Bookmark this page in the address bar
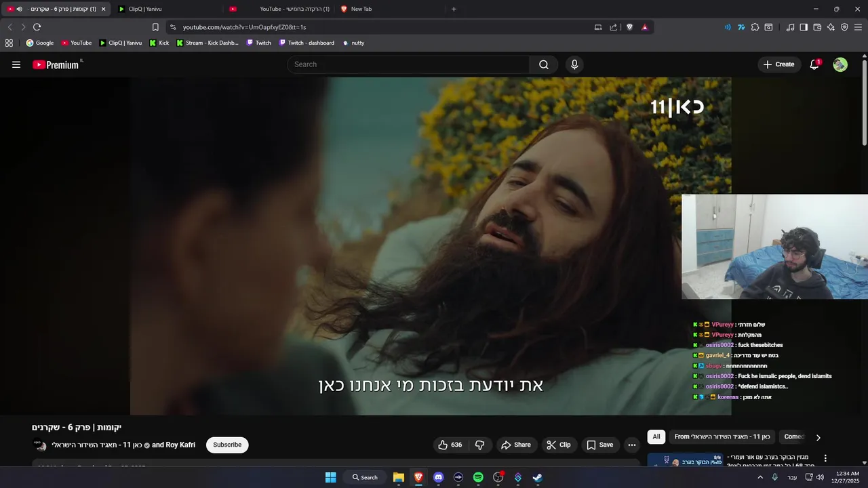The width and height of the screenshot is (868, 488). click(155, 27)
